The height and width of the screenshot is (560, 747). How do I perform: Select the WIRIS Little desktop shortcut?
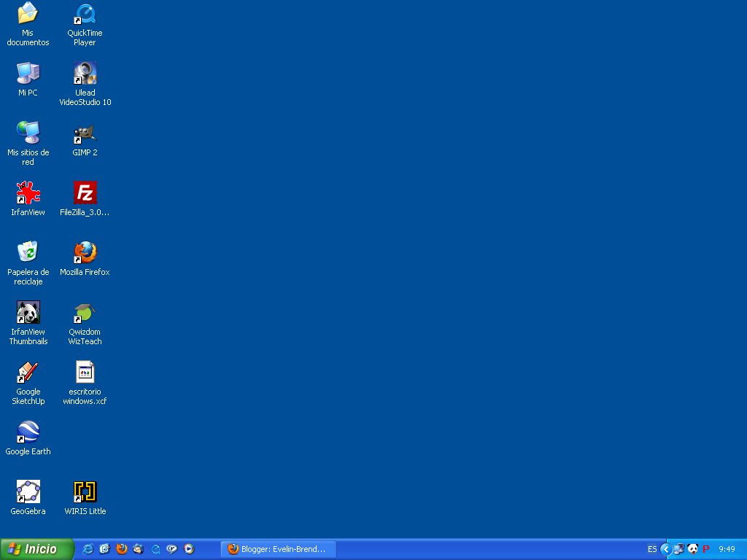click(x=85, y=491)
